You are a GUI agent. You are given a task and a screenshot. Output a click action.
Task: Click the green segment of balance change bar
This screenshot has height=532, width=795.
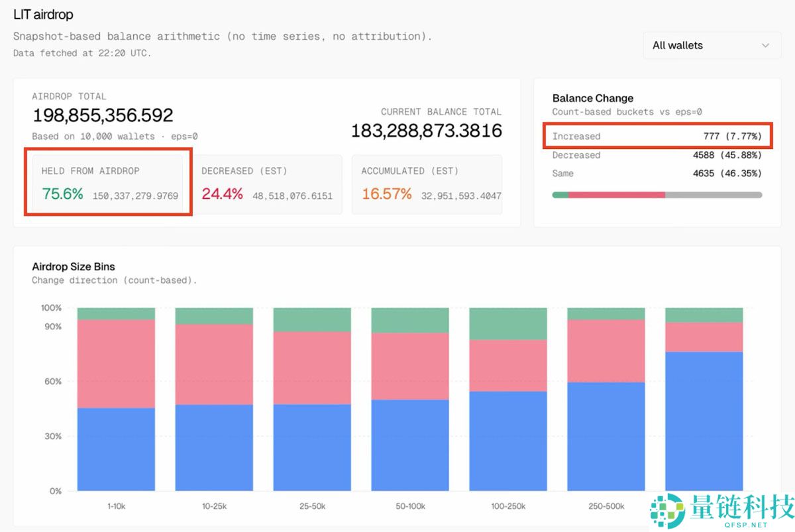(560, 195)
